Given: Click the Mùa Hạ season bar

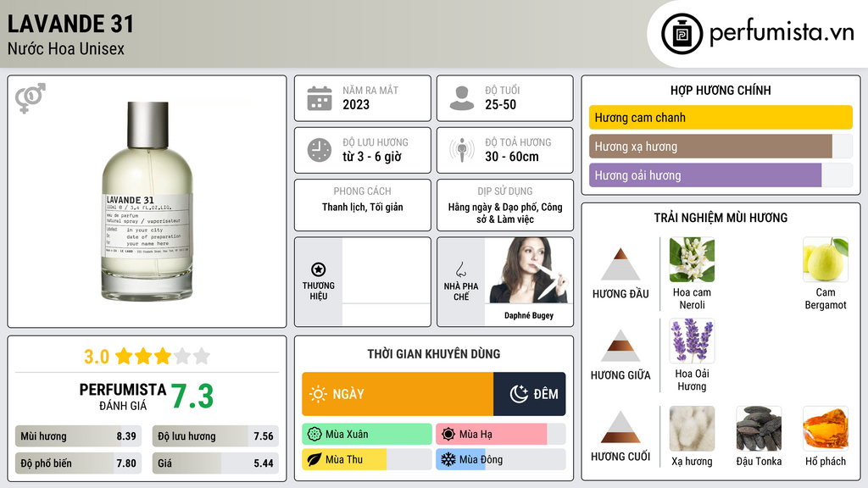Looking at the screenshot, I should (501, 434).
